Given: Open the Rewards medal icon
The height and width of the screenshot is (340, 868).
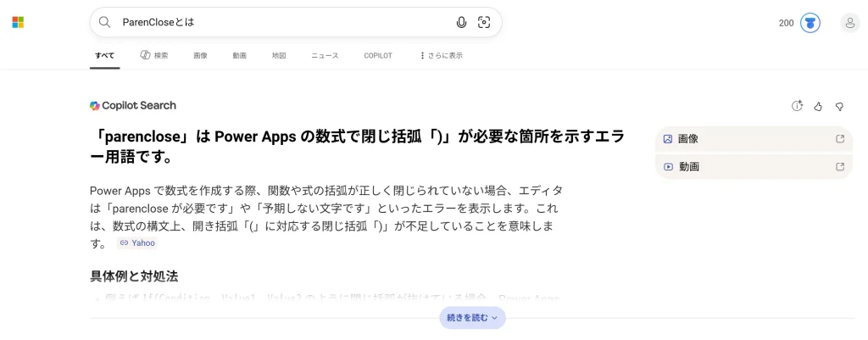Looking at the screenshot, I should click(810, 23).
